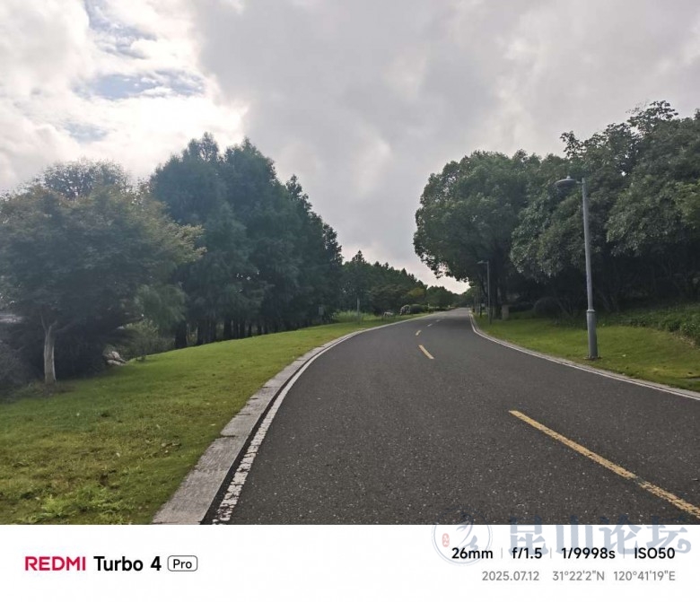Click the tall street lamp head on the right

click(x=567, y=182)
